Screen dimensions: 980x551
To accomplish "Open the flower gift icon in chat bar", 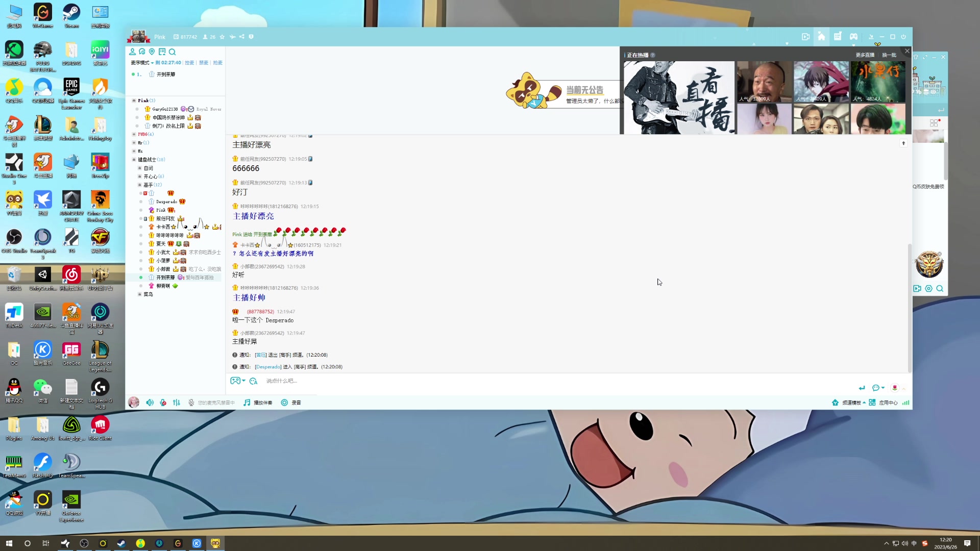I will pyautogui.click(x=894, y=388).
